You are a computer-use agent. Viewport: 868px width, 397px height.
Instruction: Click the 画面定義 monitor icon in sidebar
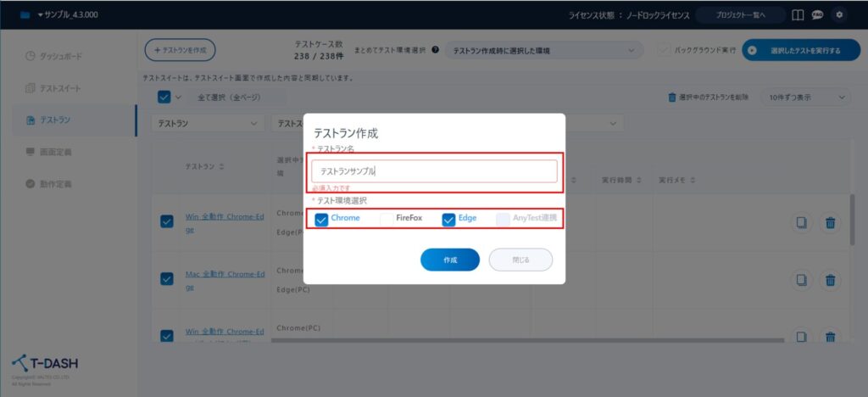pyautogui.click(x=31, y=152)
